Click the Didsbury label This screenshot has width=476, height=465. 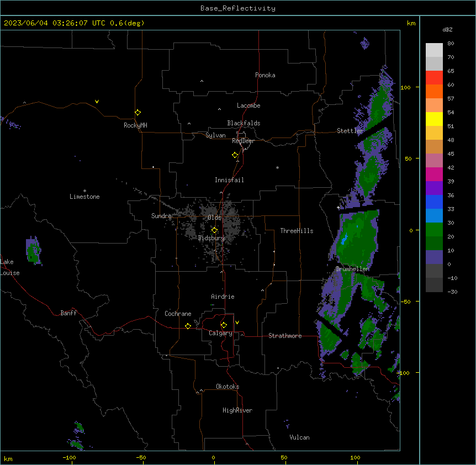click(211, 238)
